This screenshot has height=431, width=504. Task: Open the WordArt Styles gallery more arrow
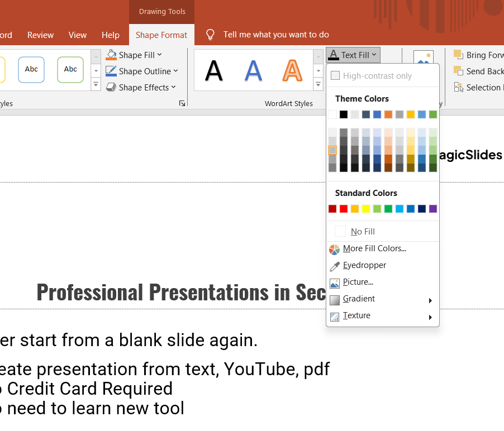(x=318, y=84)
